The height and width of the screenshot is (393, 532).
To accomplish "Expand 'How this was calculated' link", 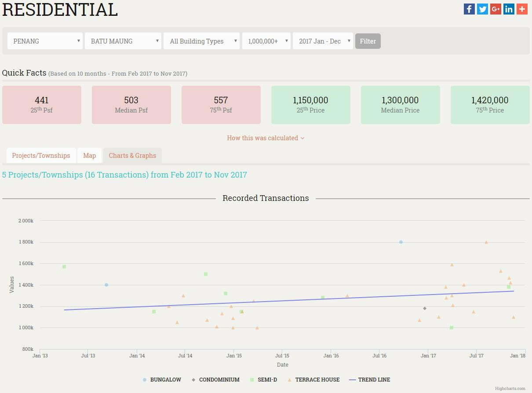I will pos(266,138).
